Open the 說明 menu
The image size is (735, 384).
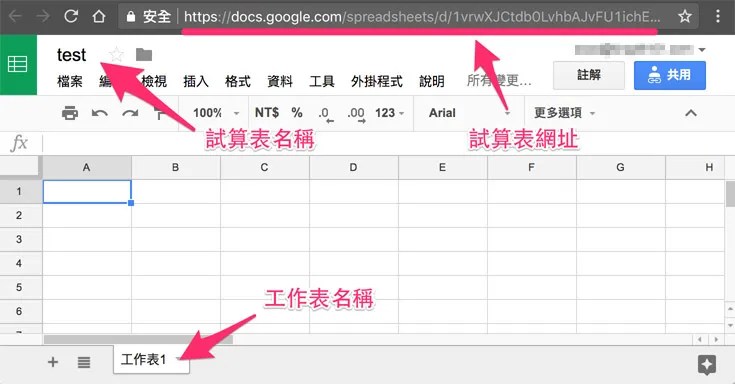(x=432, y=82)
